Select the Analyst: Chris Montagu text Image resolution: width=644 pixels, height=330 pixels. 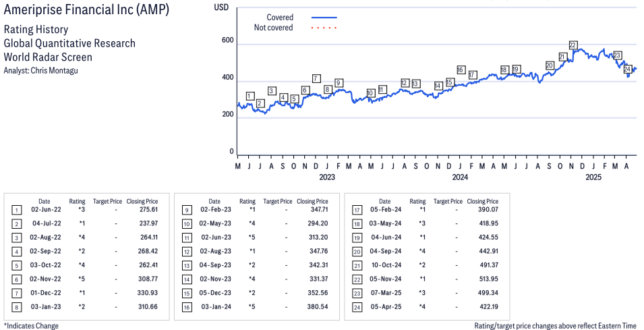pyautogui.click(x=40, y=70)
